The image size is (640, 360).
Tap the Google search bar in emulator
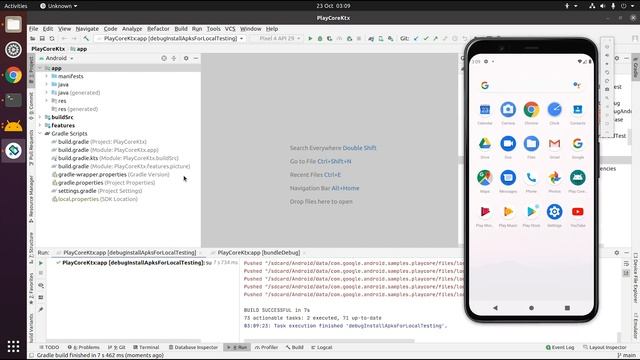(531, 85)
